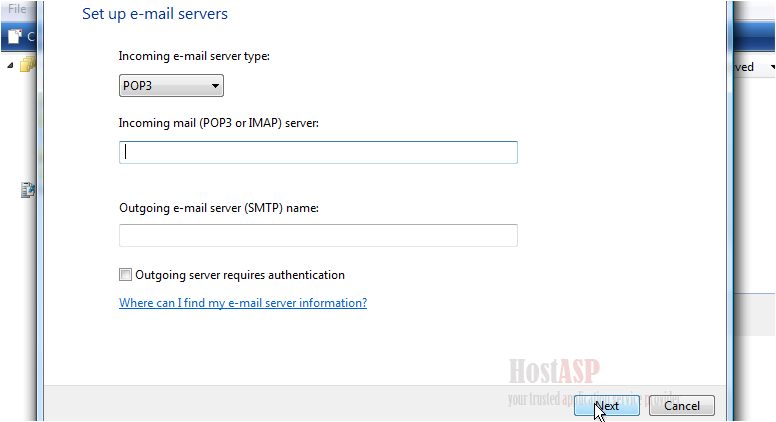Click the partially visible Received column header
The width and height of the screenshot is (776, 422).
pos(745,67)
